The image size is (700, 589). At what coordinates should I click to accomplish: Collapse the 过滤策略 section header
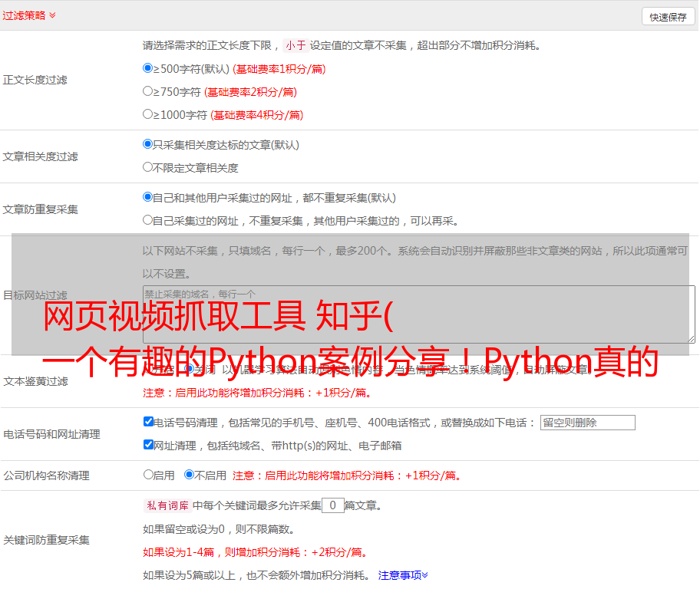pyautogui.click(x=29, y=15)
